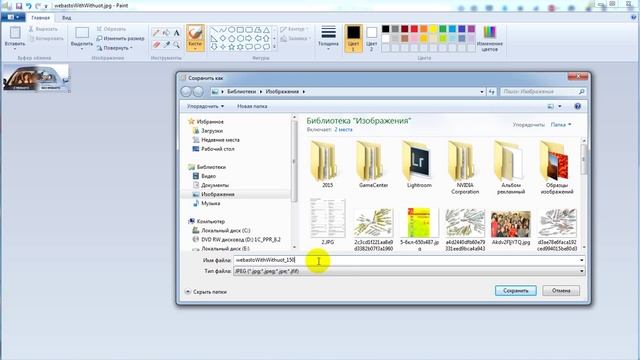
Task: Open Thickness (Толщина) line size menu
Action: 328,38
